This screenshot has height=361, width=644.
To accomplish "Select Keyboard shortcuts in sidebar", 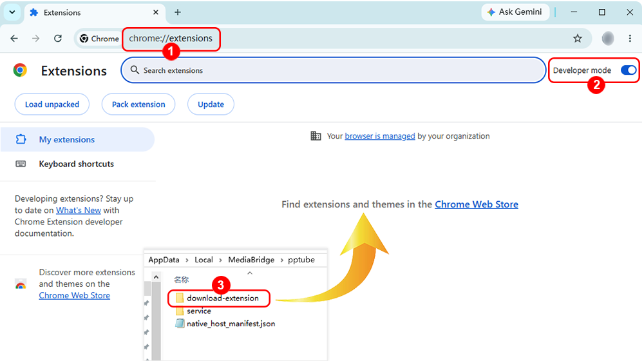I will 78,164.
